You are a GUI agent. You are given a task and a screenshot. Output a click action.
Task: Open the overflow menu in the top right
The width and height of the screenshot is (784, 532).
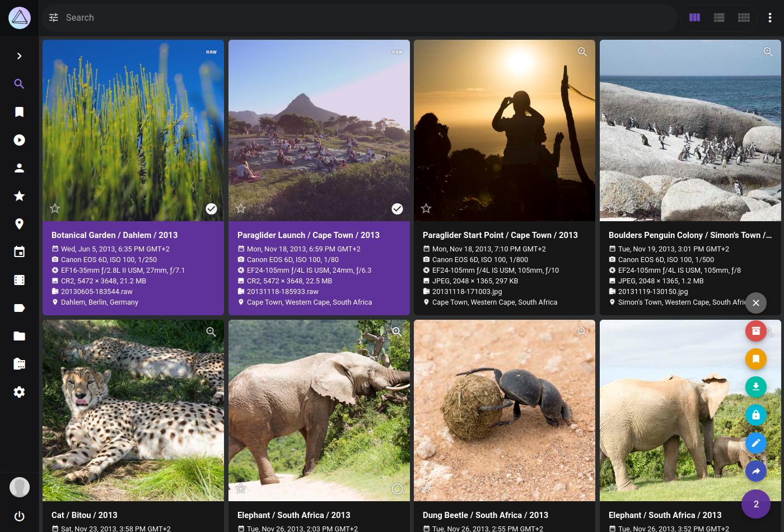(770, 17)
